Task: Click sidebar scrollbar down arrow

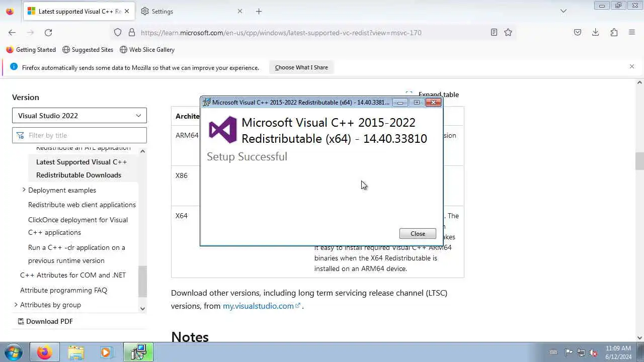Action: [143, 309]
